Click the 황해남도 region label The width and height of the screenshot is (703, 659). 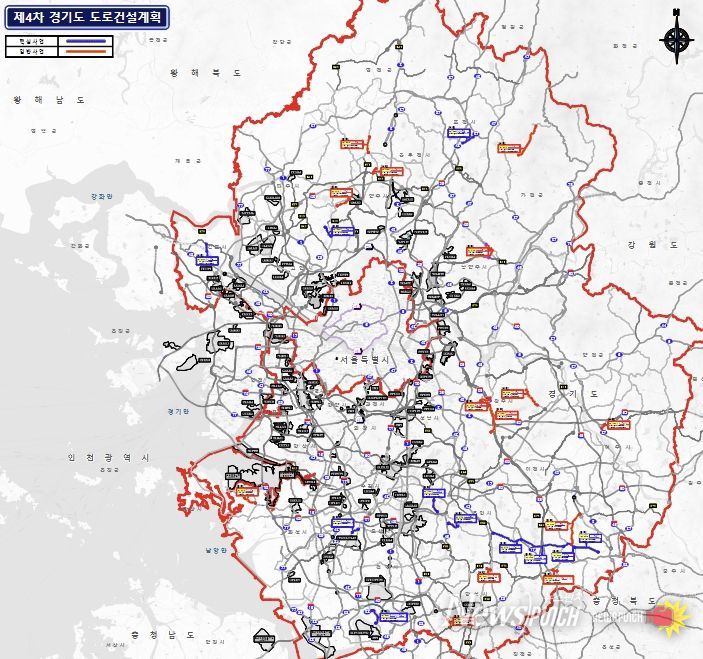pyautogui.click(x=48, y=100)
